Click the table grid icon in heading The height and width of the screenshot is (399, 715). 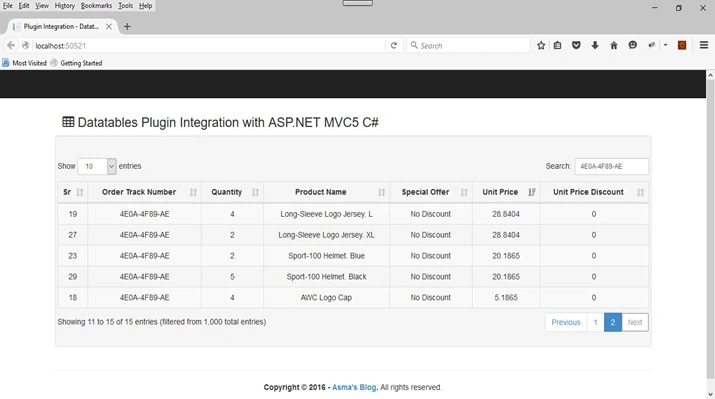pyautogui.click(x=68, y=122)
